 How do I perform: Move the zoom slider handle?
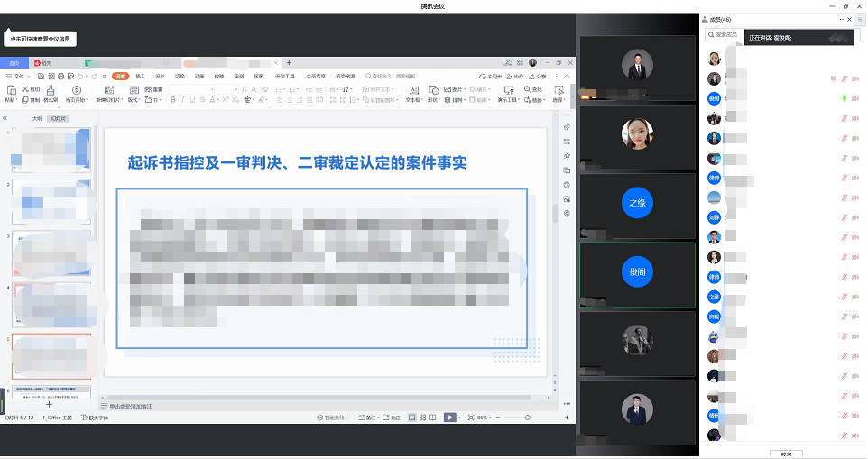[x=528, y=418]
